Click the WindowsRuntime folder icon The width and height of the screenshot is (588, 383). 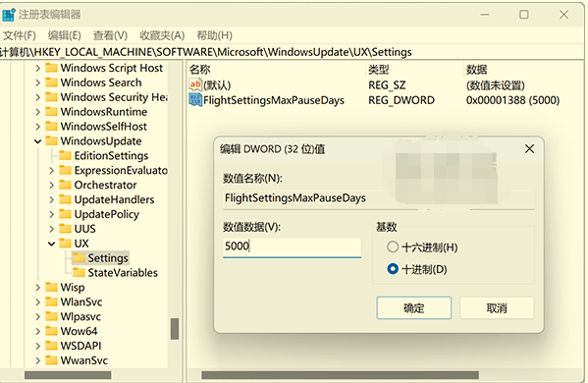pos(51,112)
